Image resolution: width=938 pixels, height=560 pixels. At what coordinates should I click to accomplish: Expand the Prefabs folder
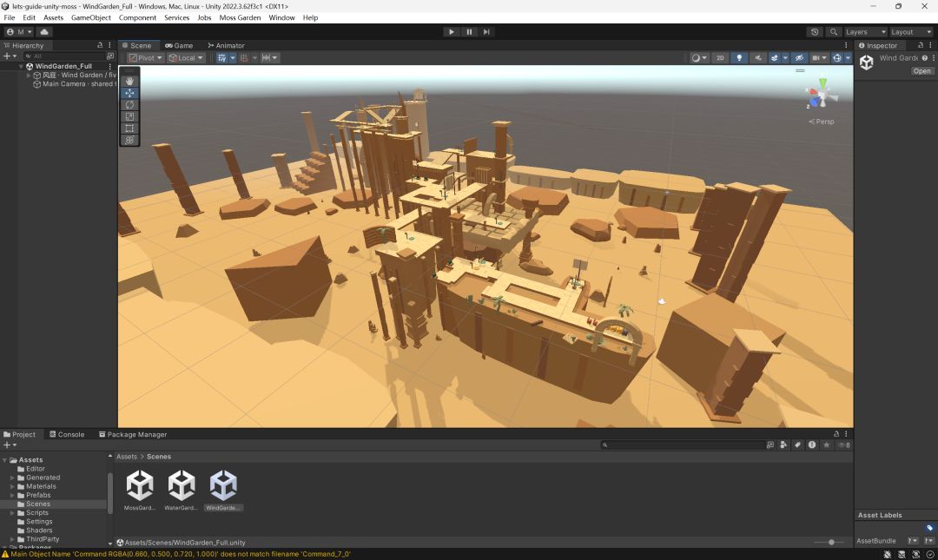click(12, 496)
